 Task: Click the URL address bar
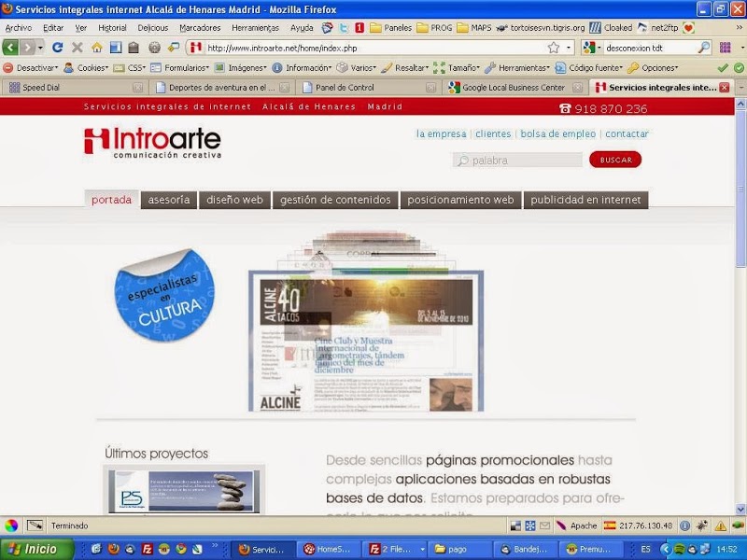click(376, 48)
